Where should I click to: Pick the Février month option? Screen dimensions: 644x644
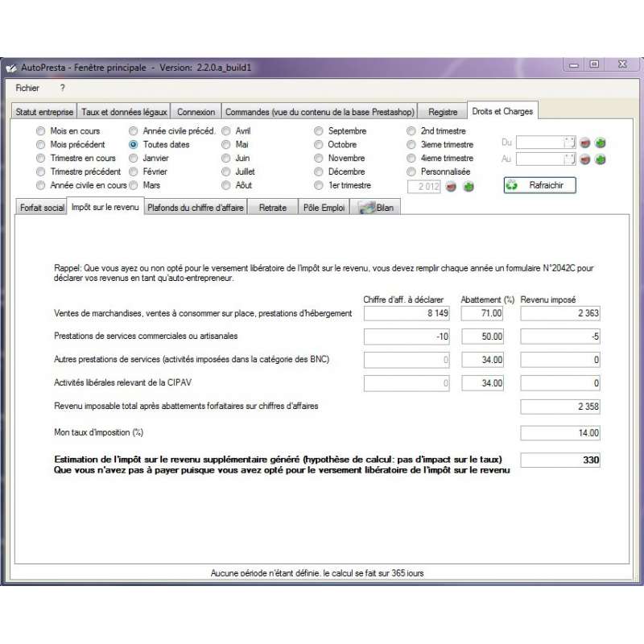133,171
